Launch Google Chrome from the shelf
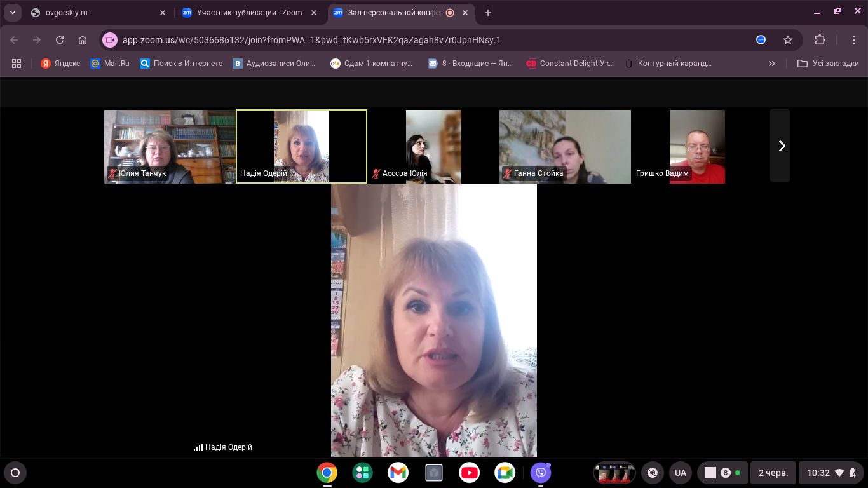The height and width of the screenshot is (488, 868). click(327, 473)
